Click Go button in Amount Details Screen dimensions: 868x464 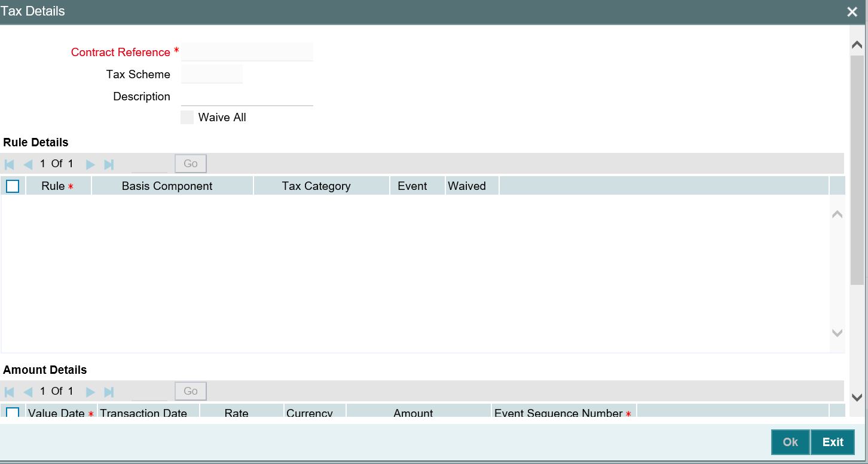point(191,391)
